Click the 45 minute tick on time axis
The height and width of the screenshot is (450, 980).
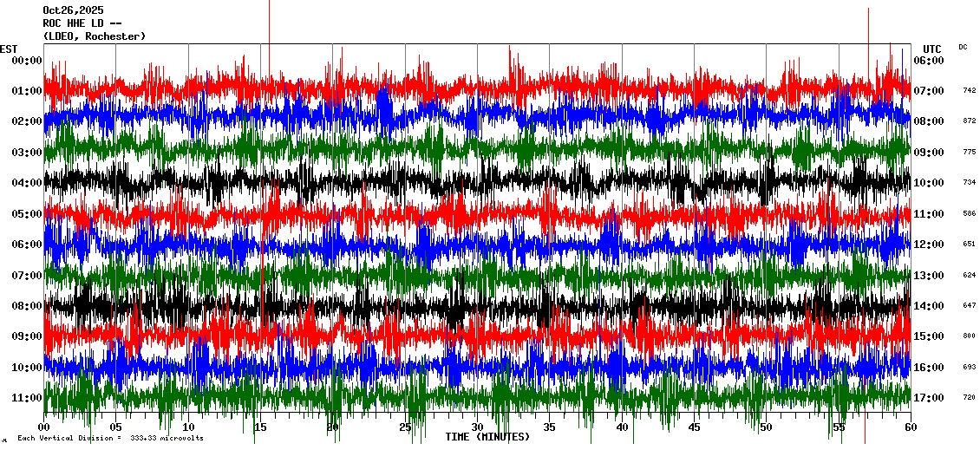(694, 427)
